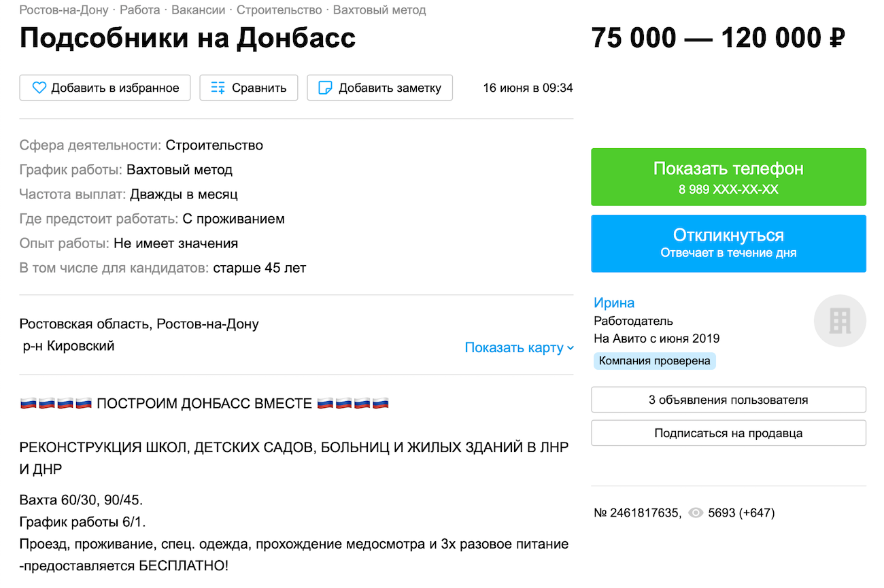This screenshot has width=884, height=588.
Task: Open Вакансии breadcrumb link
Action: [x=199, y=10]
